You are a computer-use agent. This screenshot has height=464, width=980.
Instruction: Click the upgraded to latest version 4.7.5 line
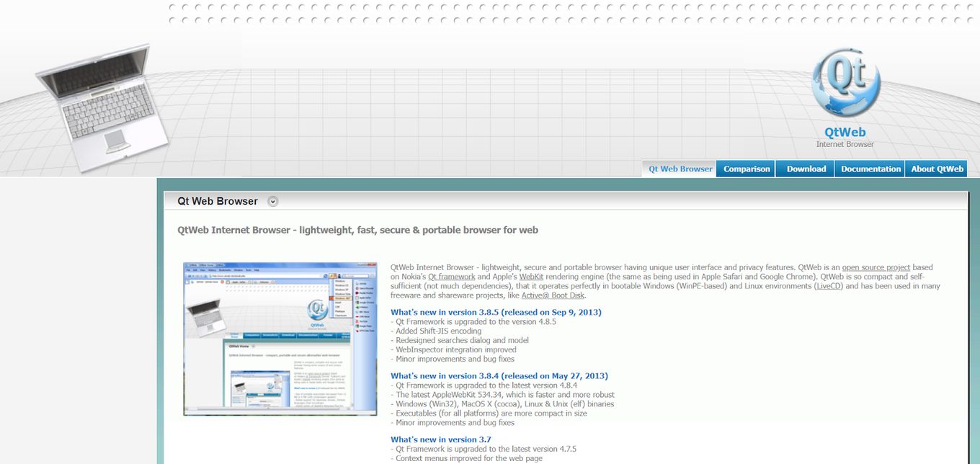484,449
